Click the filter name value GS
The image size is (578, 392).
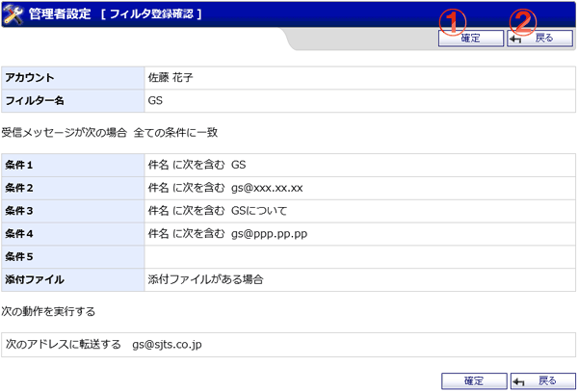pos(155,100)
